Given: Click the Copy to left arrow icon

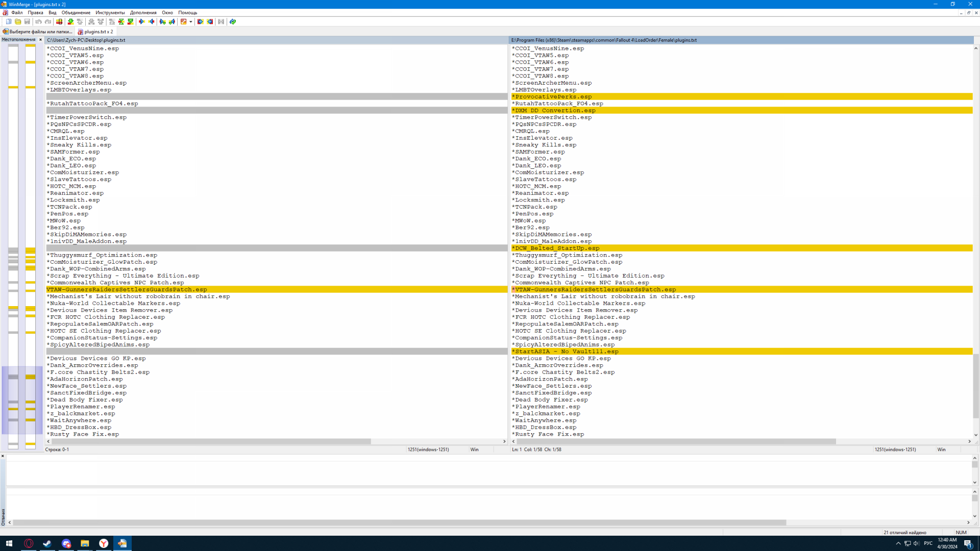Looking at the screenshot, I should [x=152, y=21].
